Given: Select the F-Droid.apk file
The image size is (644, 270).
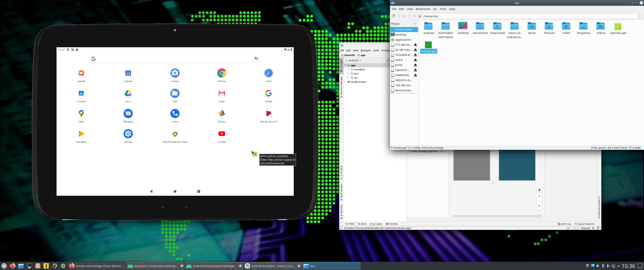Looking at the screenshot, I should [x=429, y=47].
